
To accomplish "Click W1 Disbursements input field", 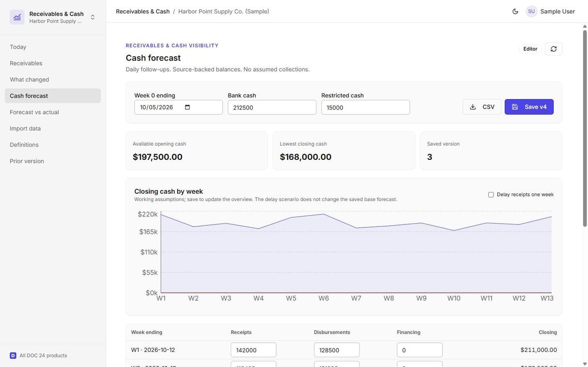I will coord(337,350).
